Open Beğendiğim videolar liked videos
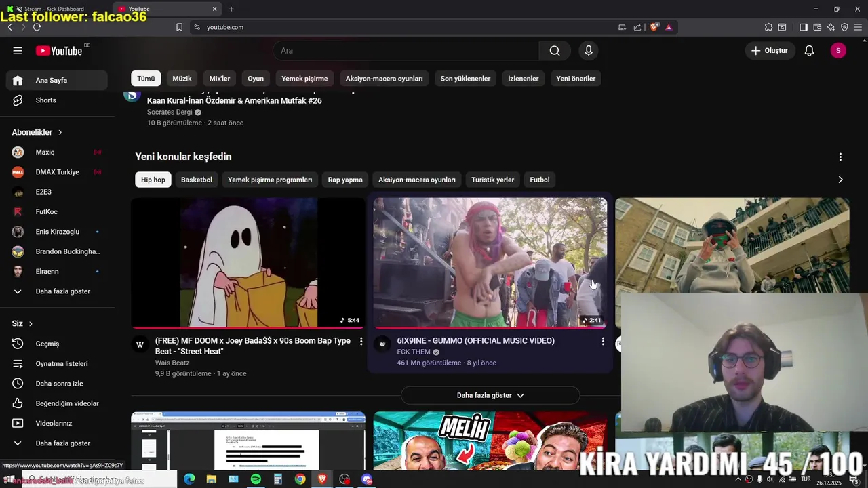This screenshot has width=868, height=488. 57,403
